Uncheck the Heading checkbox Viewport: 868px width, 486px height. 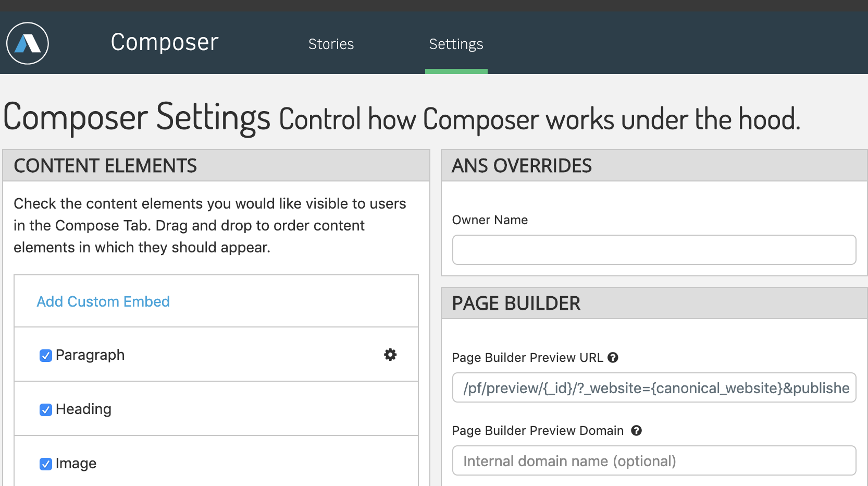[x=46, y=410]
